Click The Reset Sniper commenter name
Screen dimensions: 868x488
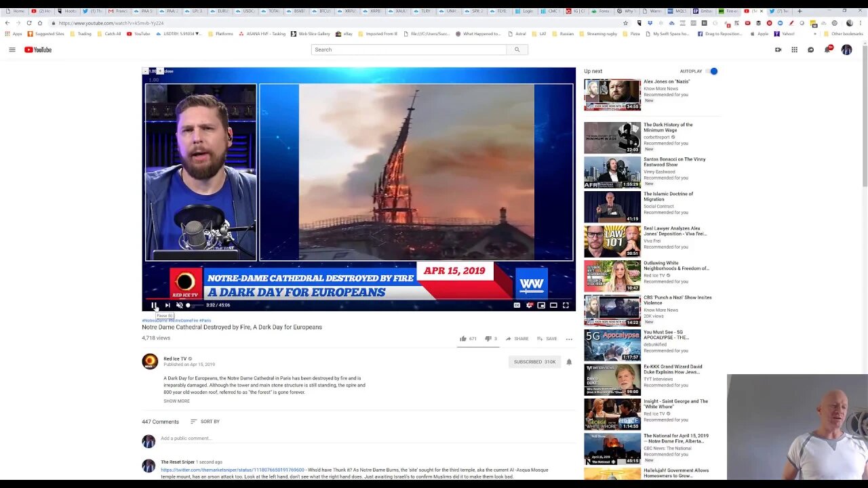[x=178, y=462]
